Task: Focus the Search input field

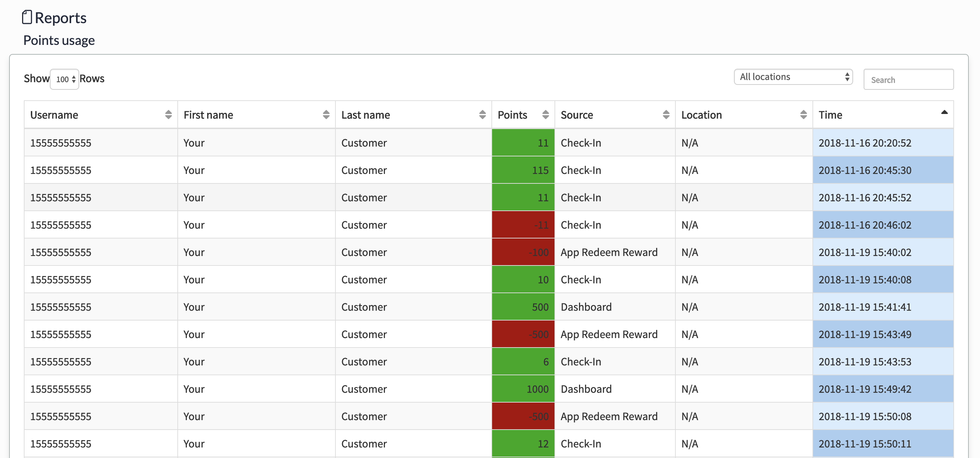Action: pyautogui.click(x=908, y=79)
